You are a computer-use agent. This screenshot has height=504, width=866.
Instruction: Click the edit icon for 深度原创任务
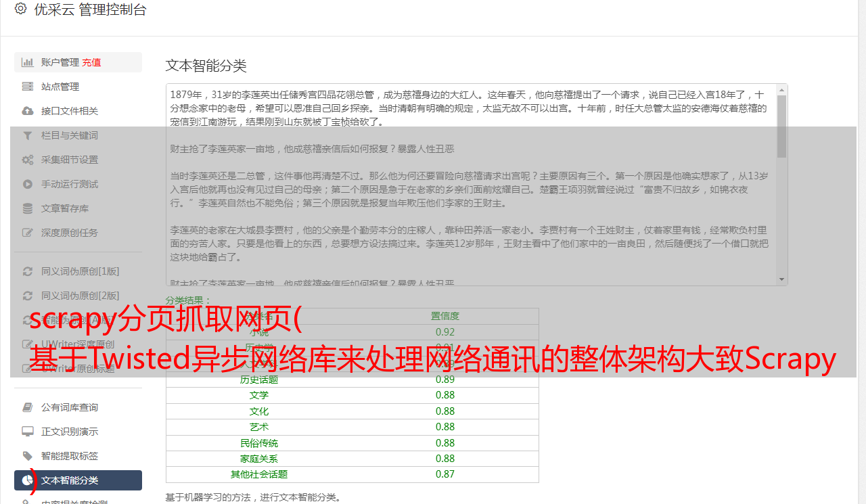pos(28,233)
